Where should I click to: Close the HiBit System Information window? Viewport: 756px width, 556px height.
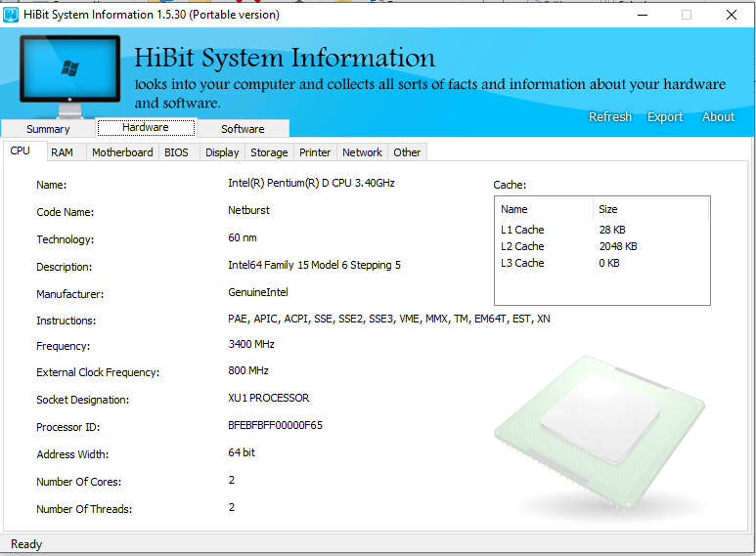732,15
